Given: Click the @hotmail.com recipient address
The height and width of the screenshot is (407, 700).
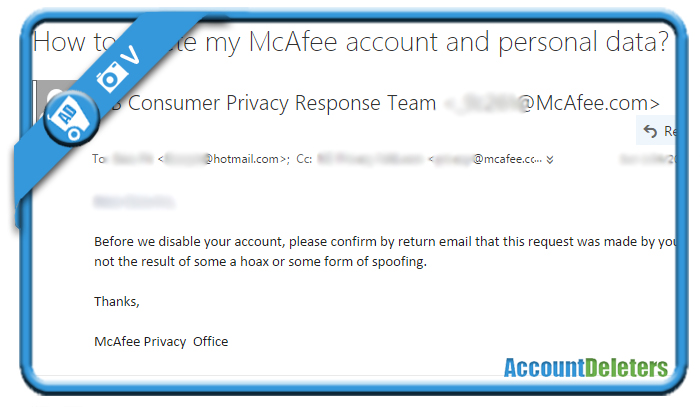Looking at the screenshot, I should pyautogui.click(x=224, y=159).
